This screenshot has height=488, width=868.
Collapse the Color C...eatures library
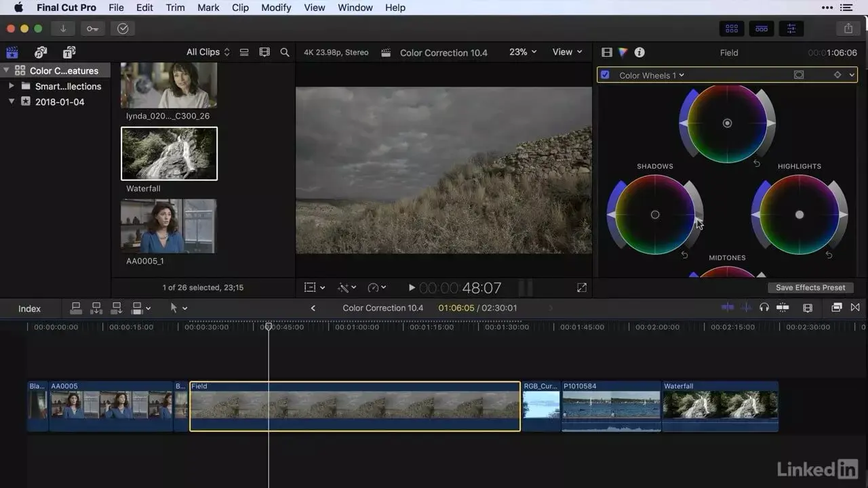click(x=6, y=70)
